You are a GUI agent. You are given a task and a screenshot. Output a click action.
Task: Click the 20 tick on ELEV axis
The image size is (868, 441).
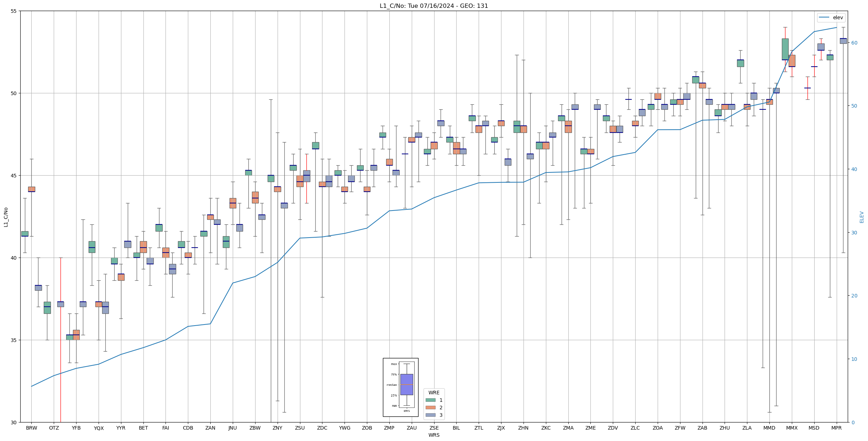coord(854,296)
